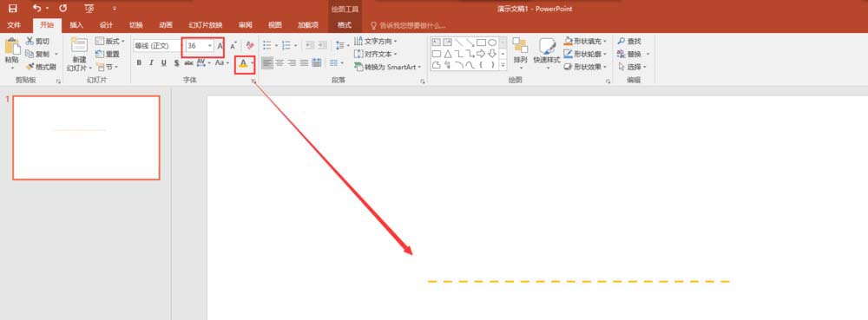Decrease list indent level
This screenshot has width=868, height=320.
[x=310, y=45]
